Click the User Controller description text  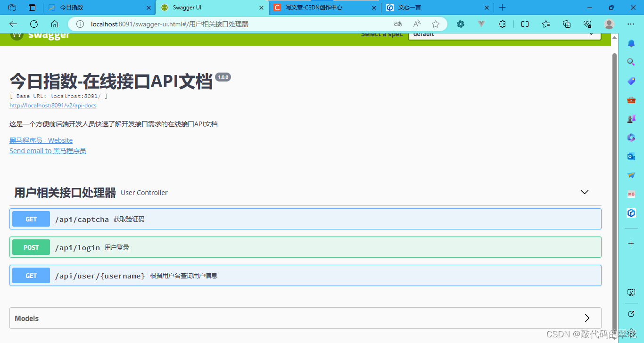coord(144,193)
